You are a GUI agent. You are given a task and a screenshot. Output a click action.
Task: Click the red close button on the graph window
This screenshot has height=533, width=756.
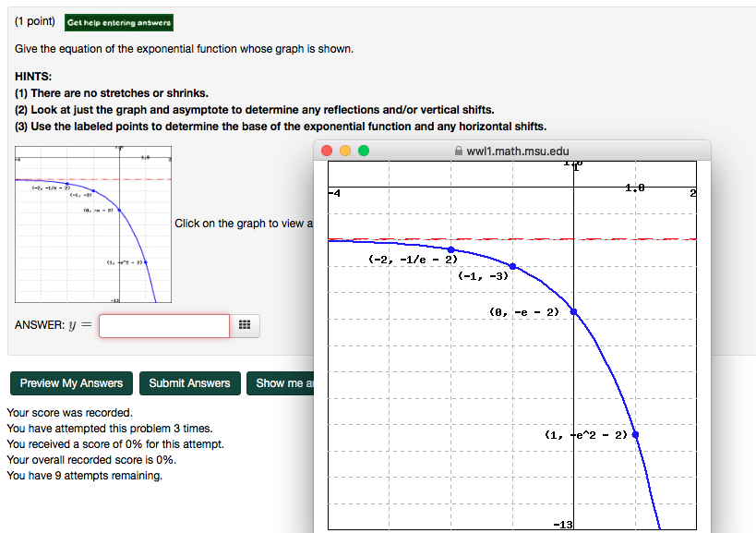(x=327, y=149)
